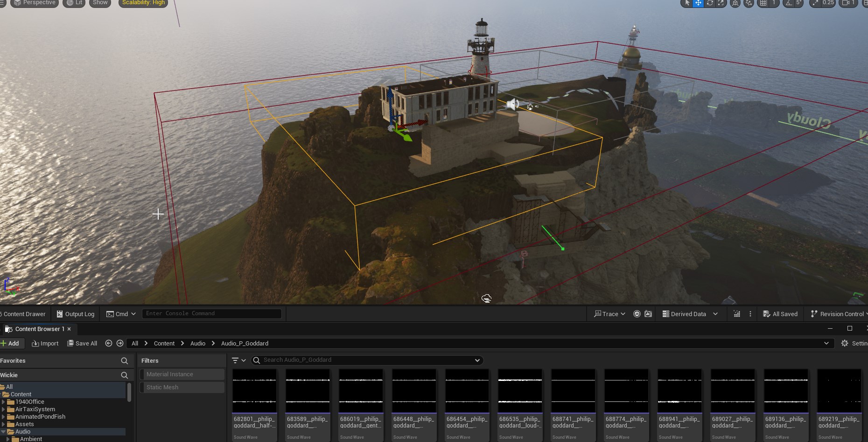Open the Revision Control menu
The width and height of the screenshot is (868, 442).
coord(839,314)
